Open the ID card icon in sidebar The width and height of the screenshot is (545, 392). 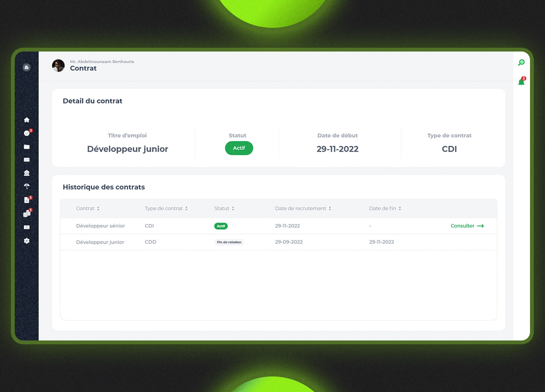(27, 160)
